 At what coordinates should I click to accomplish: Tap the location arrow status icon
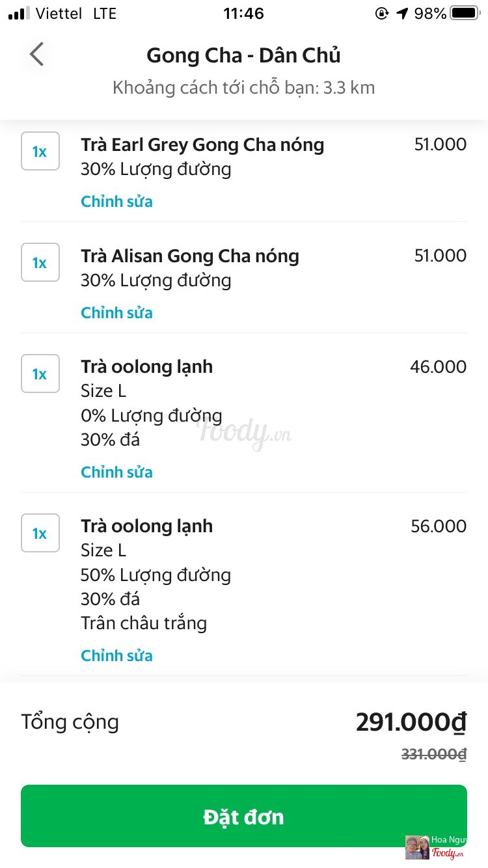[x=402, y=14]
